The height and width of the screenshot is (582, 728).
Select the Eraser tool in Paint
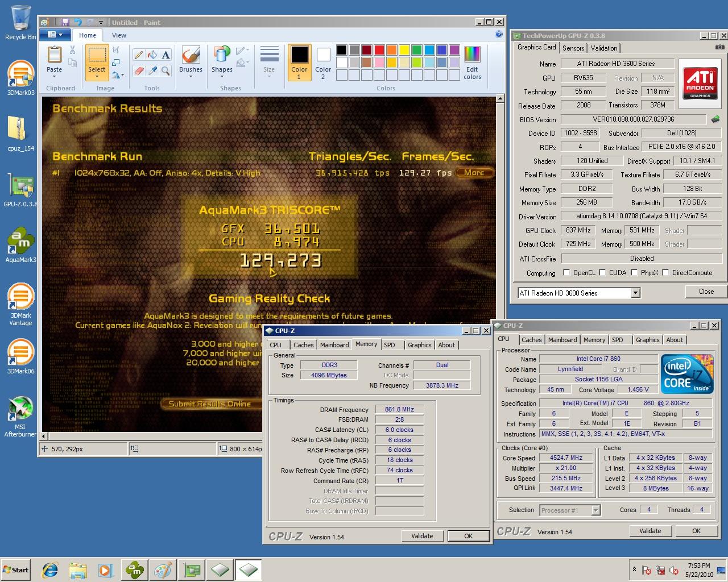tap(138, 71)
